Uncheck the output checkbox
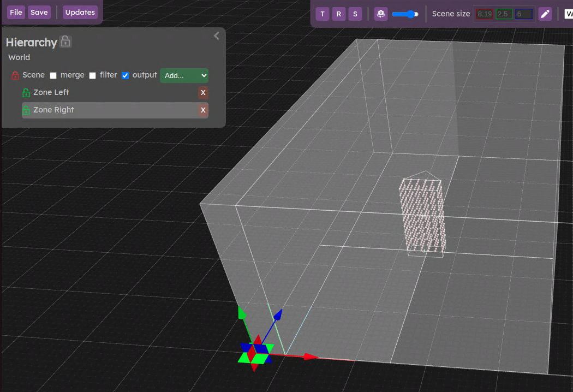Screen dimensions: 573x392 (126, 75)
